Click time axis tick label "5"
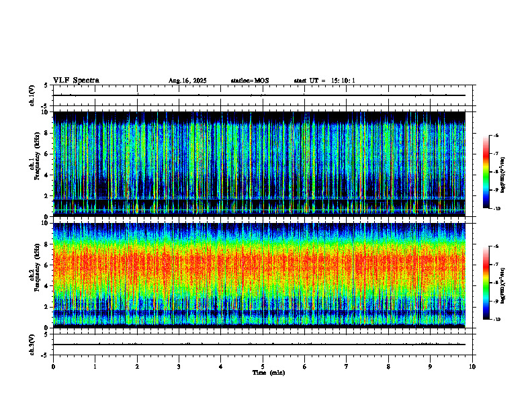Screen dimensions: 532x411 (x=263, y=367)
